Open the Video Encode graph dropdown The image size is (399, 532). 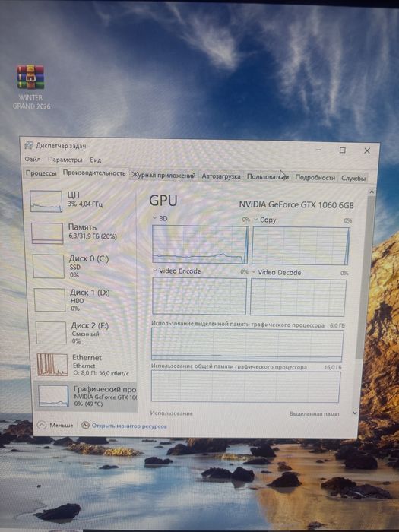[155, 271]
